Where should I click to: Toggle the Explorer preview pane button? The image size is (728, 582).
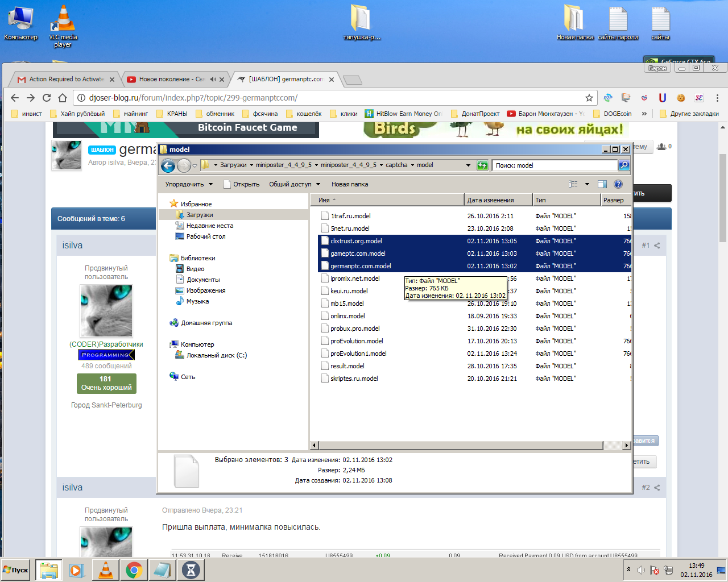point(602,184)
